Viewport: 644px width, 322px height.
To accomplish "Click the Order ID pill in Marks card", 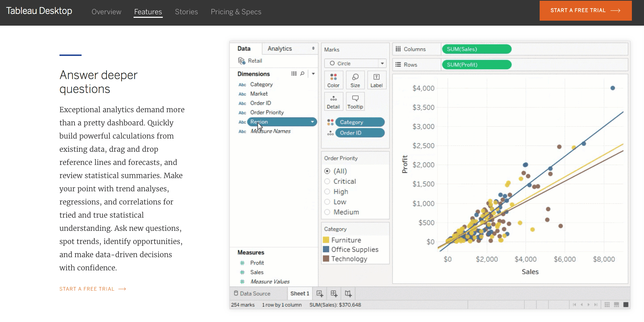I will tap(360, 133).
